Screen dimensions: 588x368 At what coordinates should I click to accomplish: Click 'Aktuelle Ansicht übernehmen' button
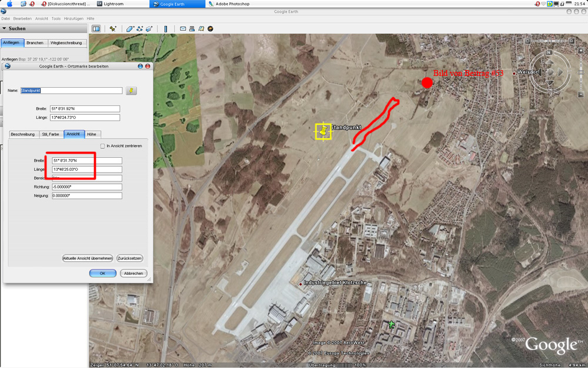click(88, 258)
